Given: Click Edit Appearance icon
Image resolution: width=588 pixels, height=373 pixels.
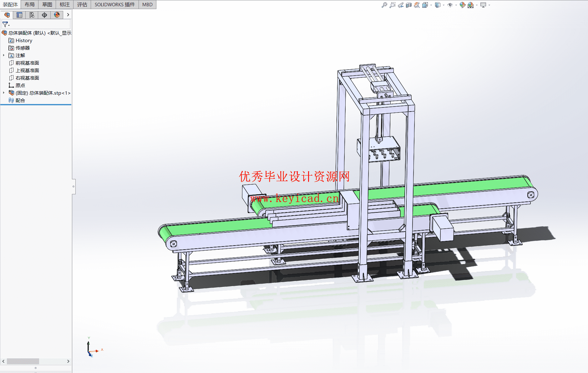Looking at the screenshot, I should [463, 5].
